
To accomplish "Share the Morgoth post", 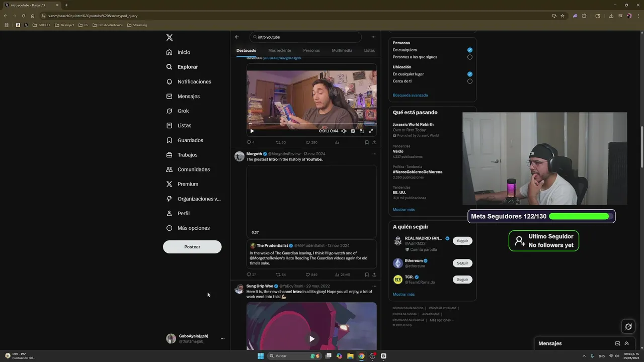I will 374,275.
